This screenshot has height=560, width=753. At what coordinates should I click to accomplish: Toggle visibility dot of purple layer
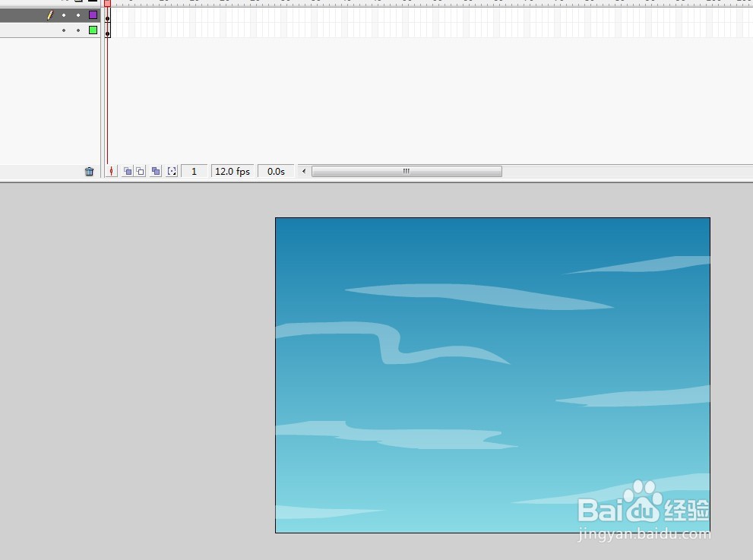coord(64,15)
